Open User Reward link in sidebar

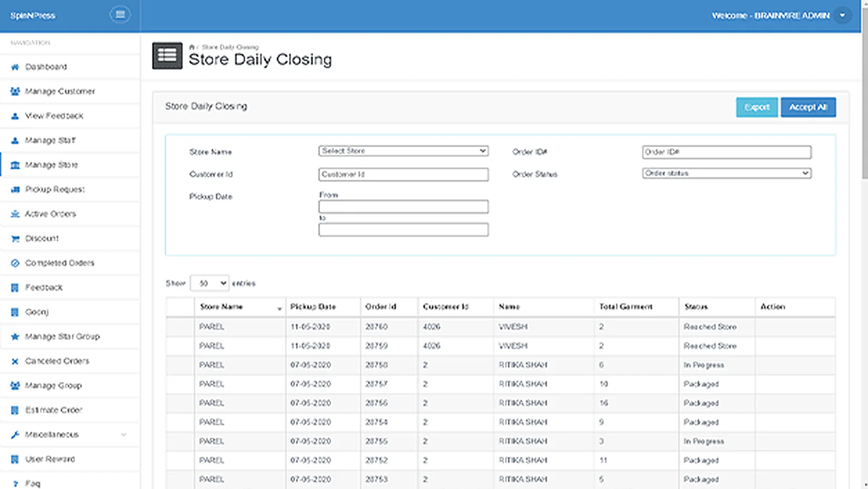pyautogui.click(x=70, y=459)
